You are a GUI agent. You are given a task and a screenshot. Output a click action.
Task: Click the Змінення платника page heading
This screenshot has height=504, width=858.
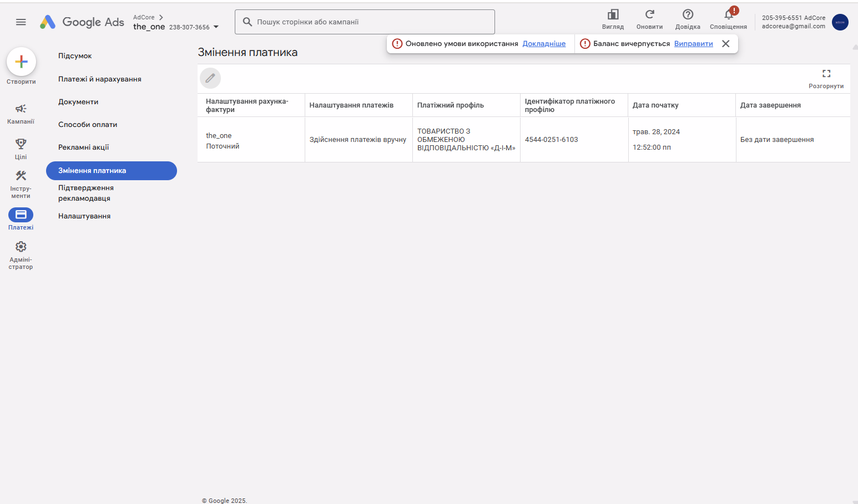click(248, 53)
